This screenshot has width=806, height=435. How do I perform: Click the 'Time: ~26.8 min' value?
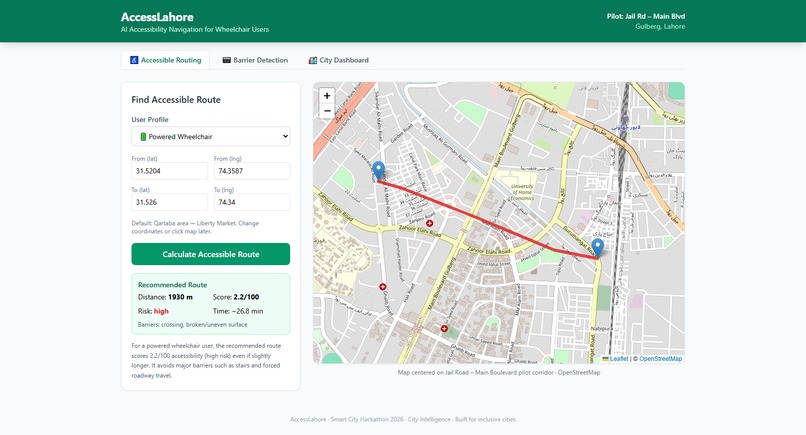238,311
